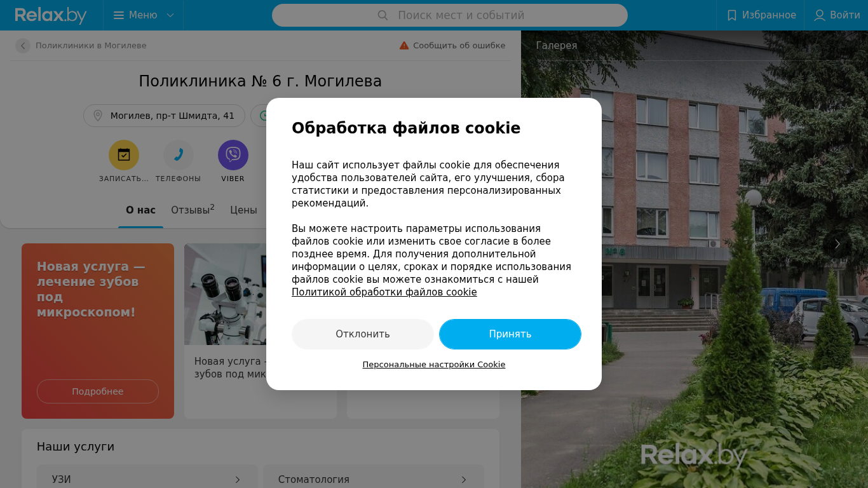The image size is (868, 488).
Task: Focus the Поиск мест и событий field
Action: click(x=450, y=15)
